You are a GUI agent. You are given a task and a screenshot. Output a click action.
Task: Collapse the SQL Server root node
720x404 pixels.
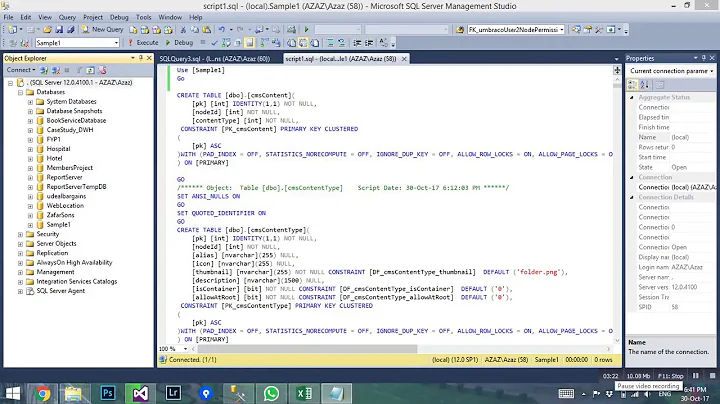[10, 83]
